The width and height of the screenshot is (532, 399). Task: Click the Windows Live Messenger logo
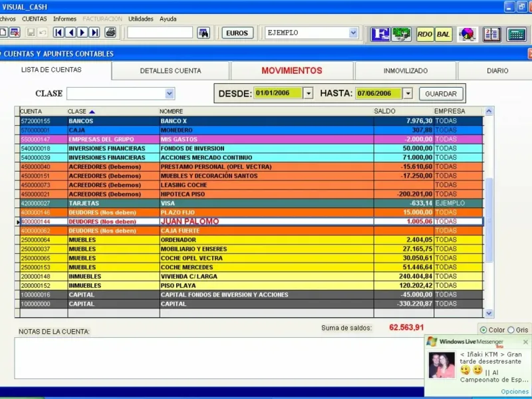(x=432, y=342)
